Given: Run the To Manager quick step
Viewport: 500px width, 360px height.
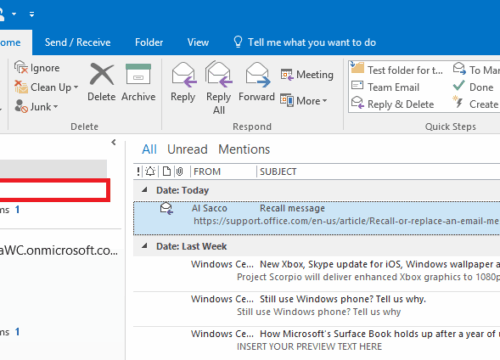Looking at the screenshot, I should (x=476, y=70).
